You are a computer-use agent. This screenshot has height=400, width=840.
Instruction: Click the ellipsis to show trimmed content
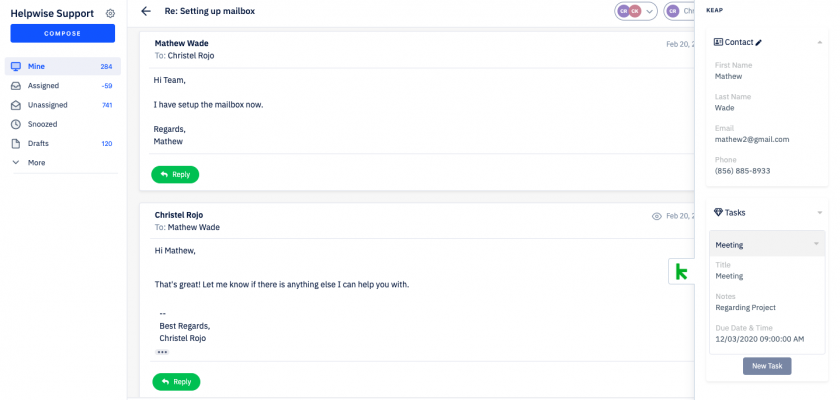[x=162, y=352]
